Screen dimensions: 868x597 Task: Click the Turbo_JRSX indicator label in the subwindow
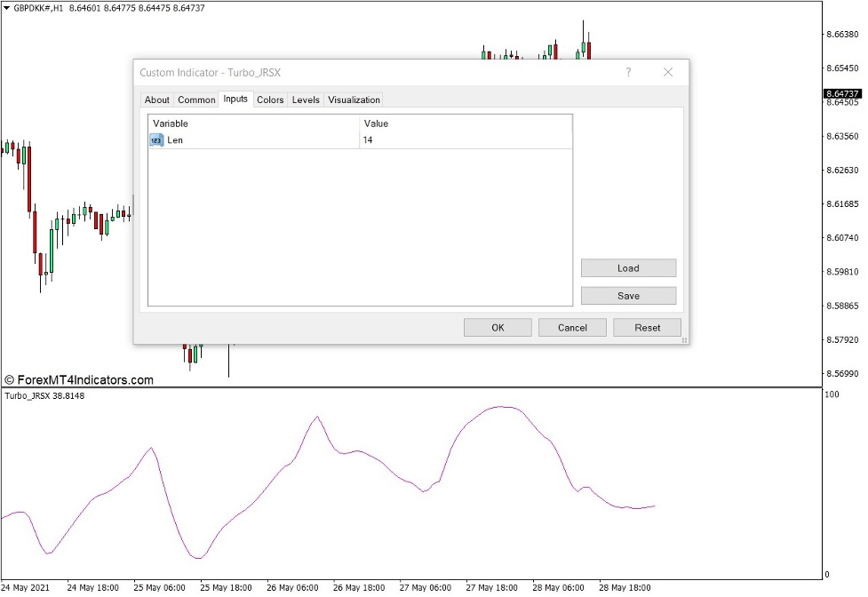44,395
